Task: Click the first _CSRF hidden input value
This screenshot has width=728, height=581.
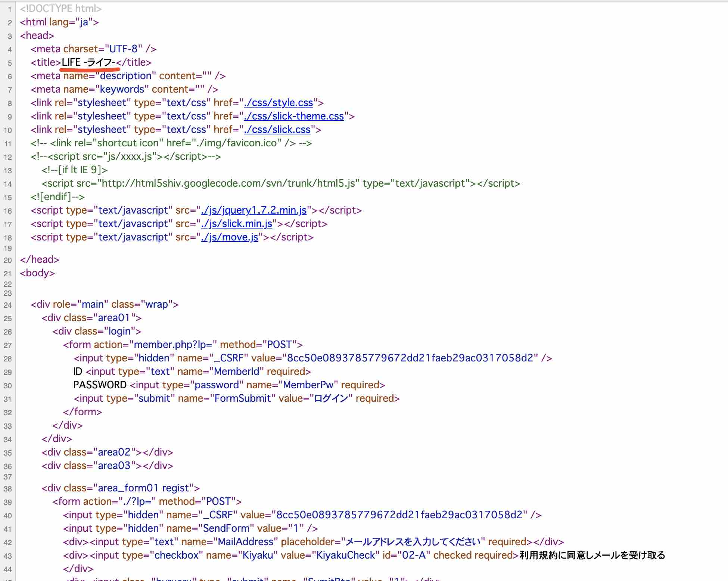Action: click(410, 358)
